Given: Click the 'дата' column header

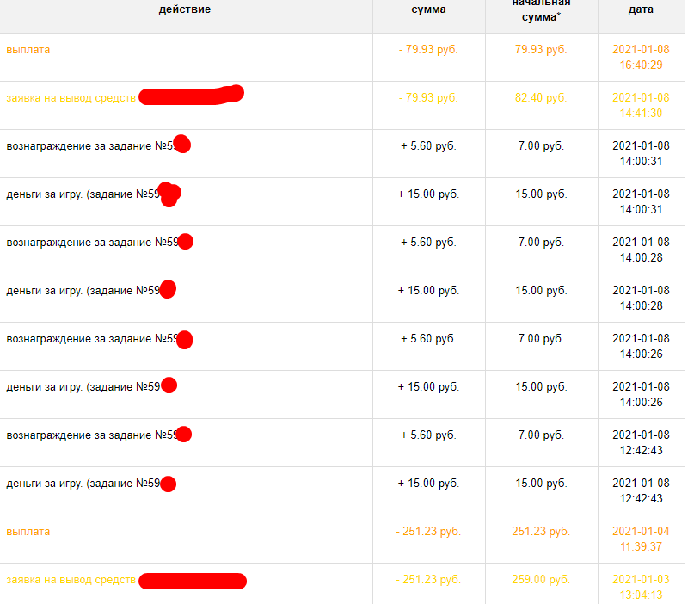Looking at the screenshot, I should pyautogui.click(x=641, y=9).
